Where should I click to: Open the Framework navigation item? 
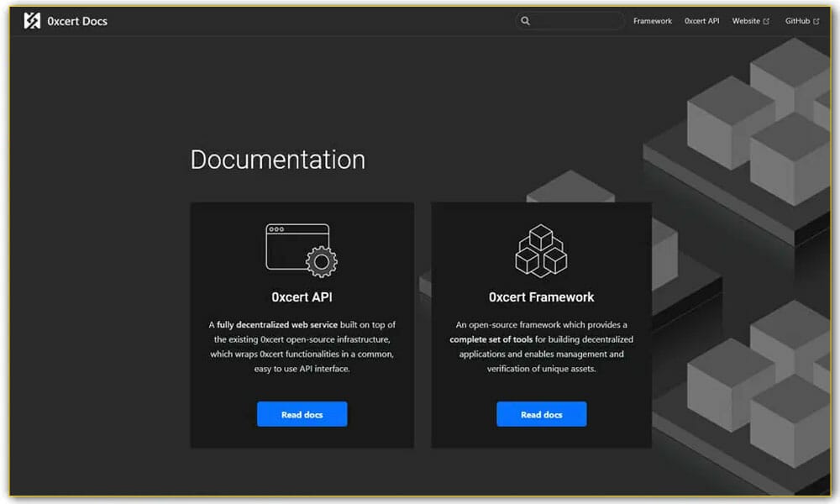click(x=652, y=20)
